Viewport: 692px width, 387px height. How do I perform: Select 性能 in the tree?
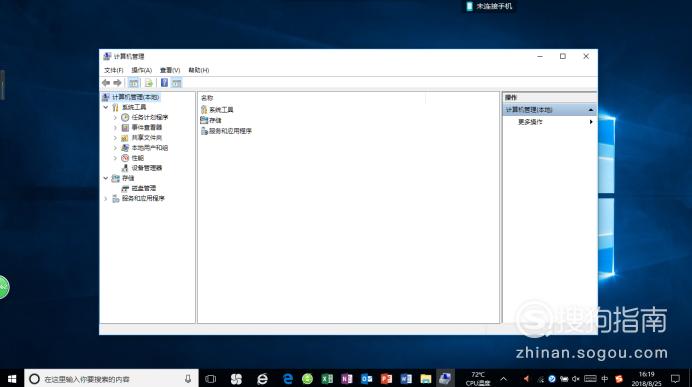click(x=137, y=158)
